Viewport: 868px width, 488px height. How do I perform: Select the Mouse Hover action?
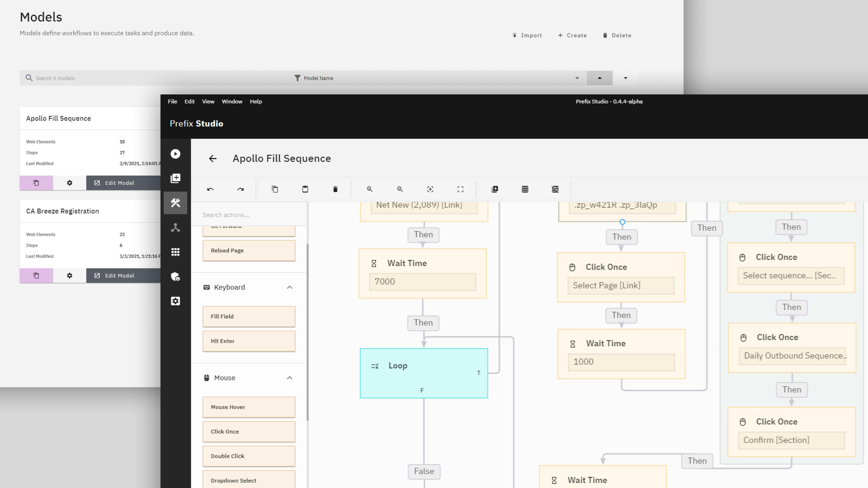pos(249,407)
